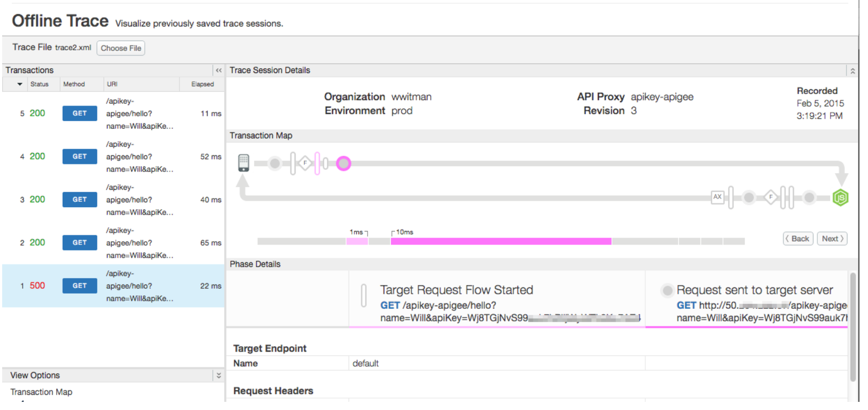Open the Transactions column sort dropdown arrow
The image size is (868, 410).
coord(20,84)
